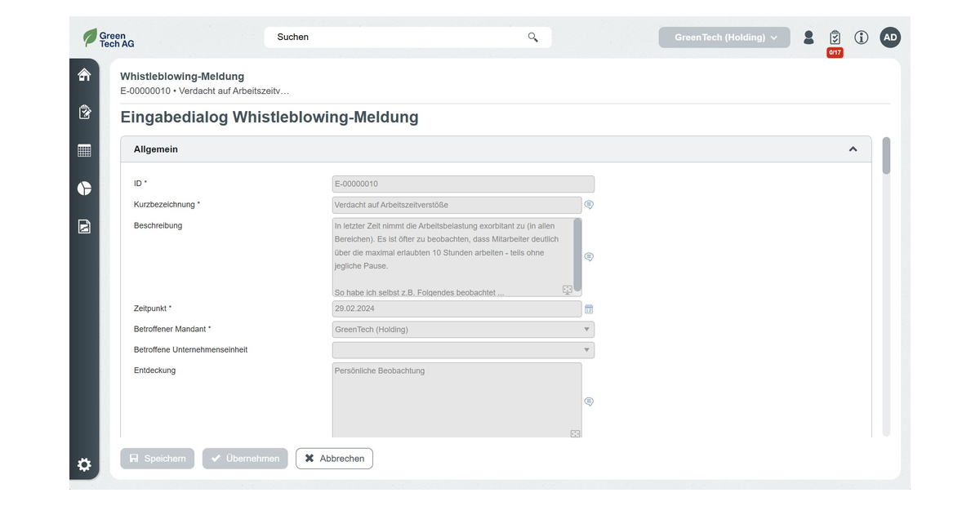Viewport: 980px width, 506px height.
Task: Open settings gear in sidebar
Action: pyautogui.click(x=84, y=465)
